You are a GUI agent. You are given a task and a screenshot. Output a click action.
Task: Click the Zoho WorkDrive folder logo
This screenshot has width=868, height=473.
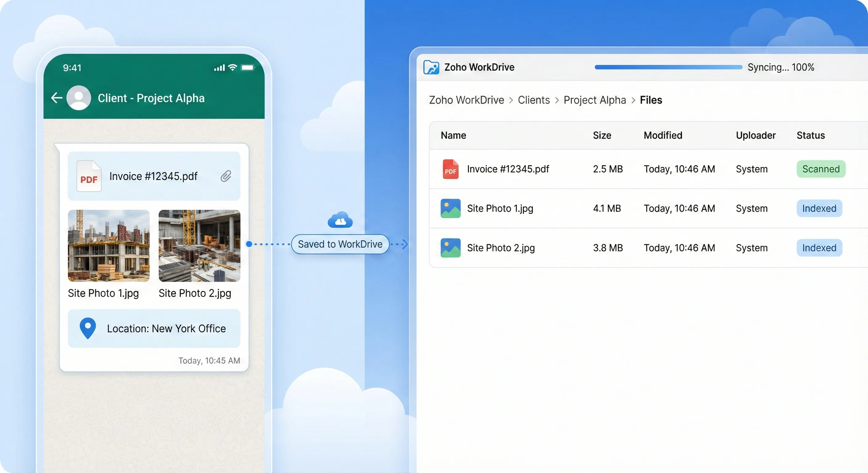tap(431, 67)
